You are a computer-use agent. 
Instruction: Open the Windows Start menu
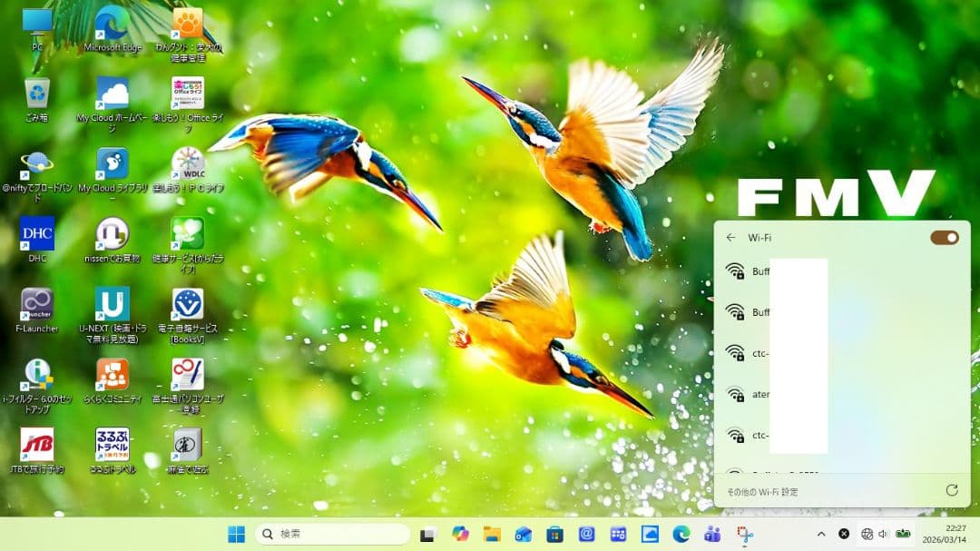click(x=236, y=534)
